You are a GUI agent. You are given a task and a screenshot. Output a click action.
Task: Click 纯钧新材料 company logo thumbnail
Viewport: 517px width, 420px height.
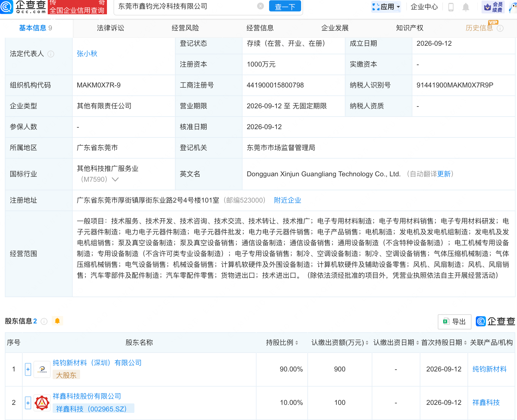point(42,369)
